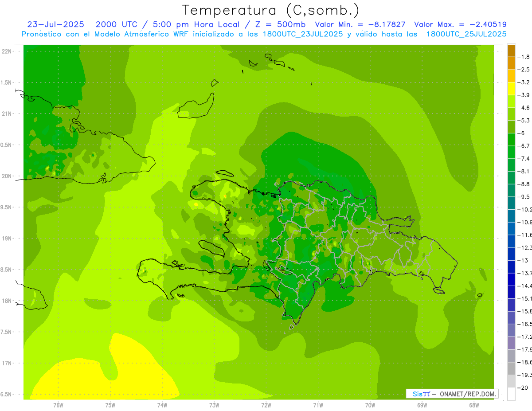Open the SisTT - ONAMET/REP.DOM. credit label
The width and height of the screenshot is (532, 411).
click(452, 394)
